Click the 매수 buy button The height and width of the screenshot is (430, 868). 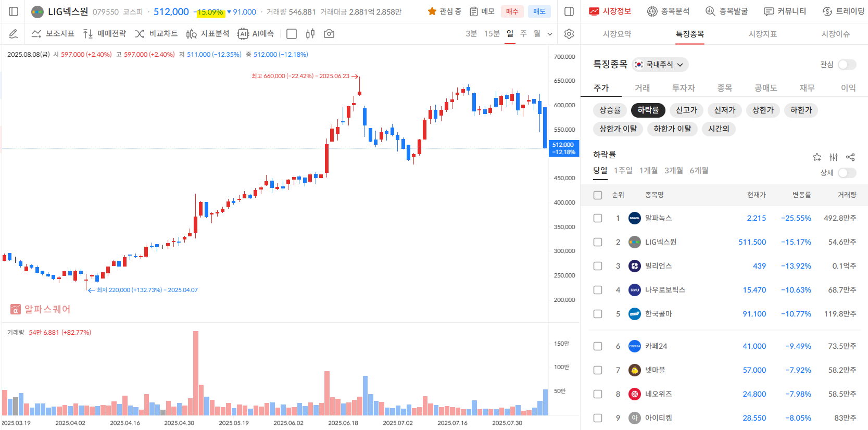tap(512, 11)
